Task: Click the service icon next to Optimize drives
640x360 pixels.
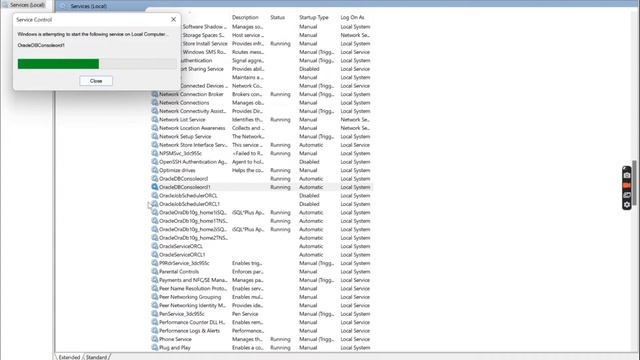Action: click(155, 170)
